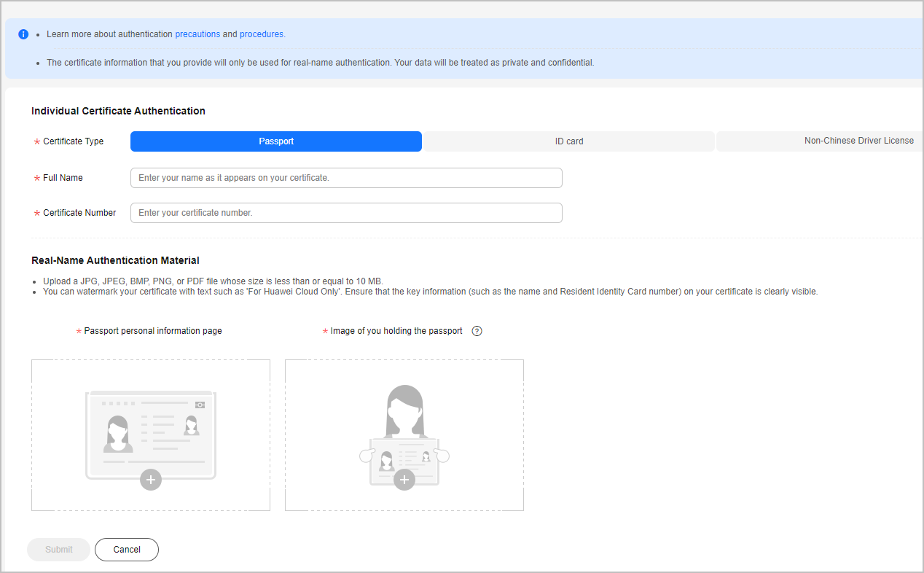Click the 'Full Name' label
The image size is (924, 573).
point(63,178)
